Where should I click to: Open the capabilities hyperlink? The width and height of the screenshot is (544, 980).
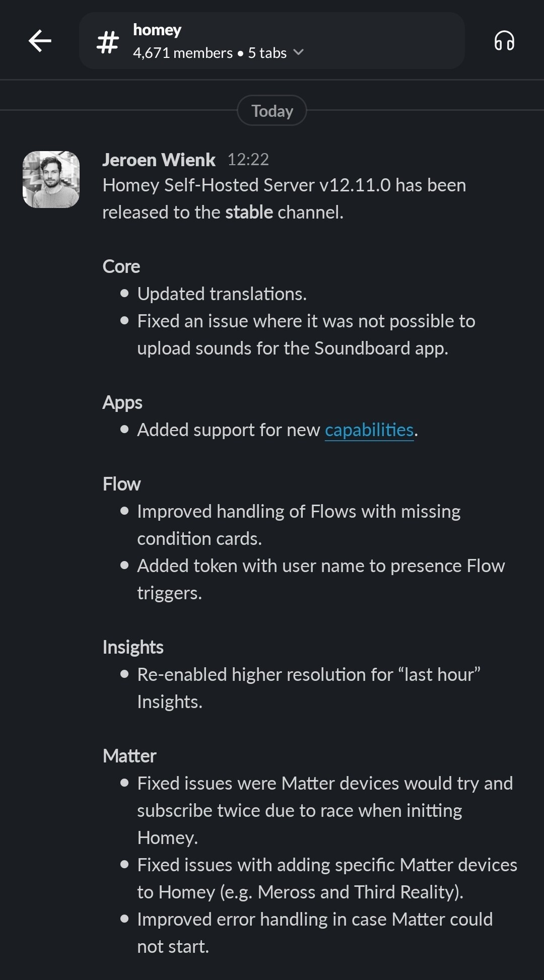click(369, 430)
